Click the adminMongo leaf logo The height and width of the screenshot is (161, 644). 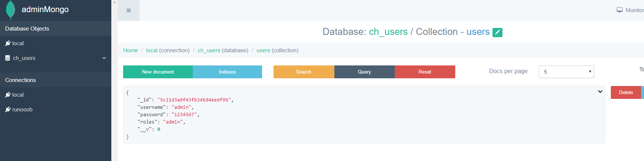tap(11, 10)
